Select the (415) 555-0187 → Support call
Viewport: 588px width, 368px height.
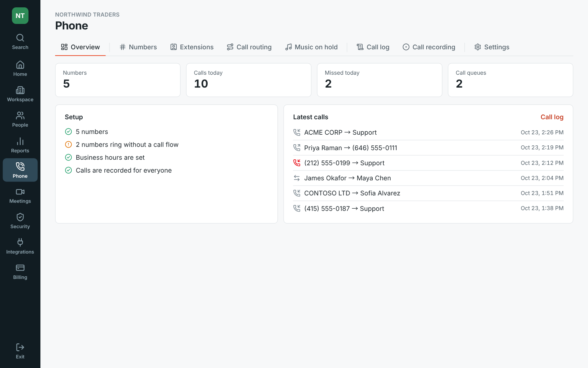click(429, 208)
